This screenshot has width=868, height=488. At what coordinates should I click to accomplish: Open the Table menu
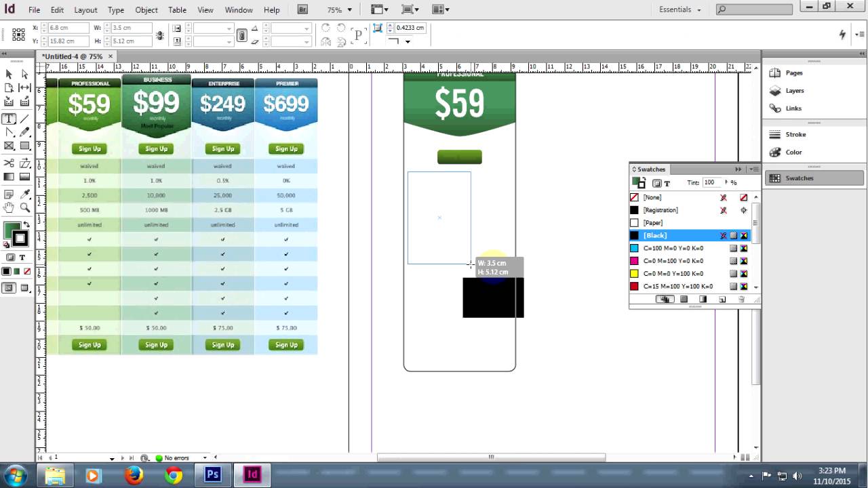coord(177,10)
